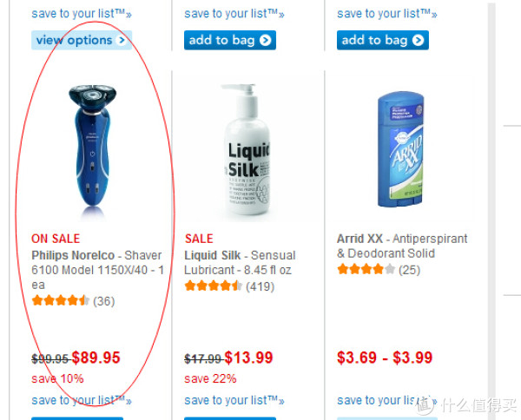Screen dimensions: 521x420
Task: Click arrow icon on the view options button
Action: pos(122,40)
